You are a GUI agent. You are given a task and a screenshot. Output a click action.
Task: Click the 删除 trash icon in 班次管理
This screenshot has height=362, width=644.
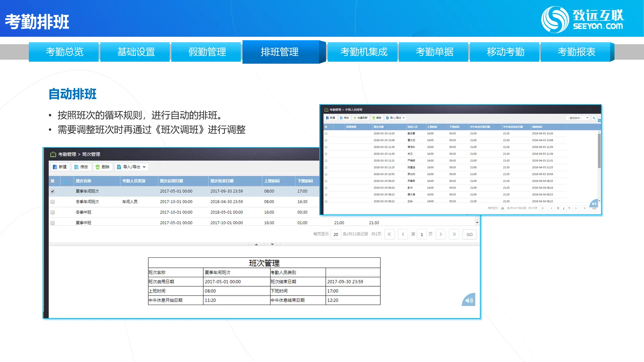coord(98,167)
